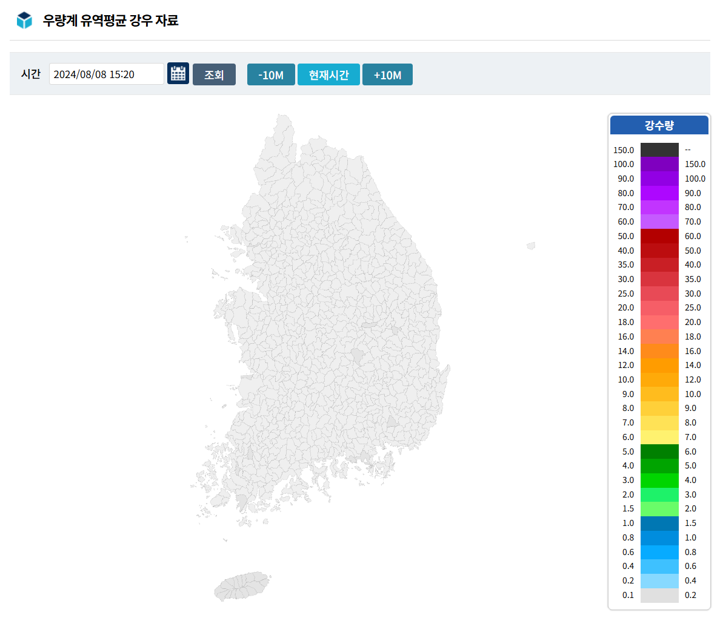Click the light gray 0.1–0.2 swatch

pos(659,595)
